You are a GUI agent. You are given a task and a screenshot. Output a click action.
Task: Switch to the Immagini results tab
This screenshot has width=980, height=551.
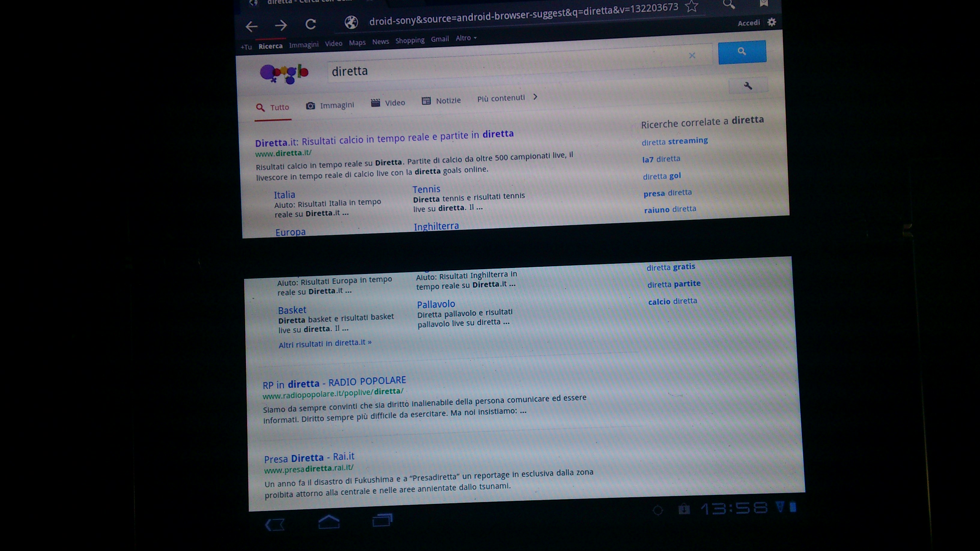click(x=330, y=105)
